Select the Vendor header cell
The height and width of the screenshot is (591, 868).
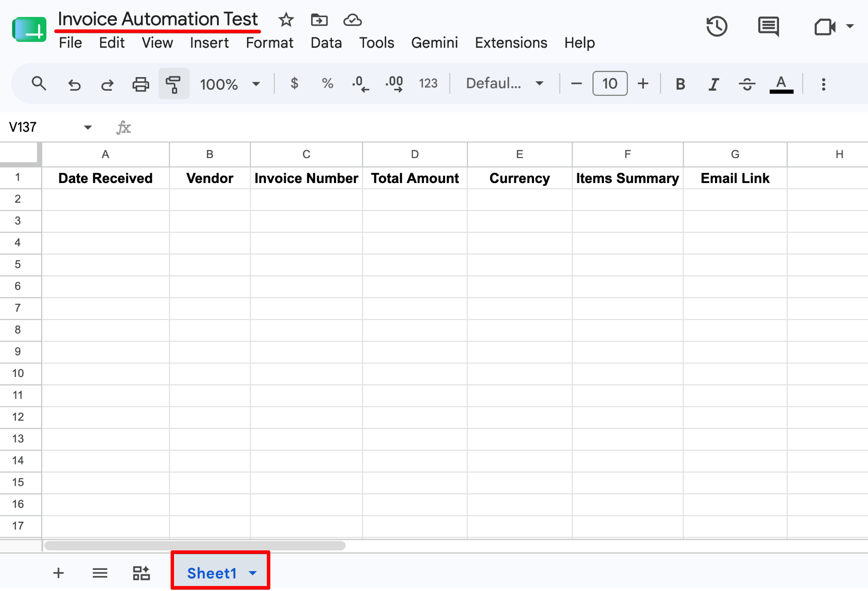(210, 178)
